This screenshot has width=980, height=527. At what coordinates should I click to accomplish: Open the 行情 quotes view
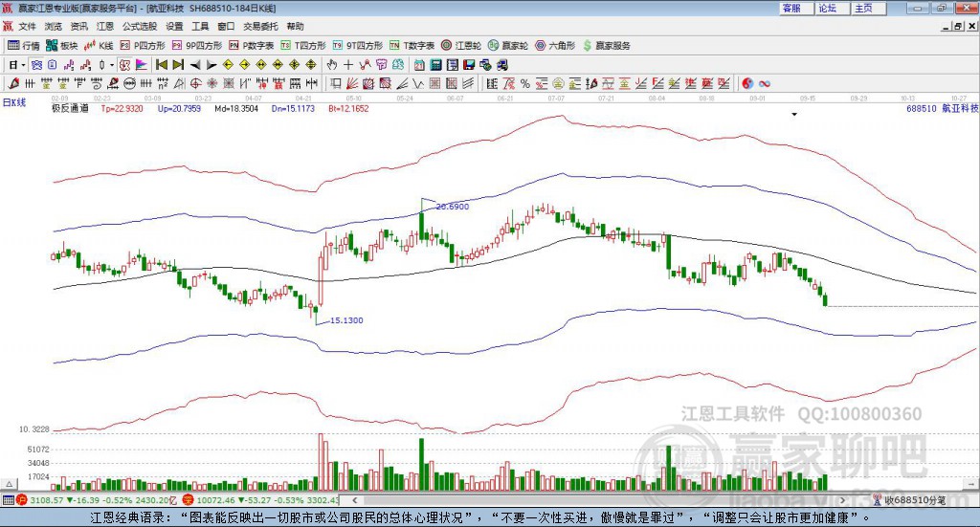click(x=23, y=46)
